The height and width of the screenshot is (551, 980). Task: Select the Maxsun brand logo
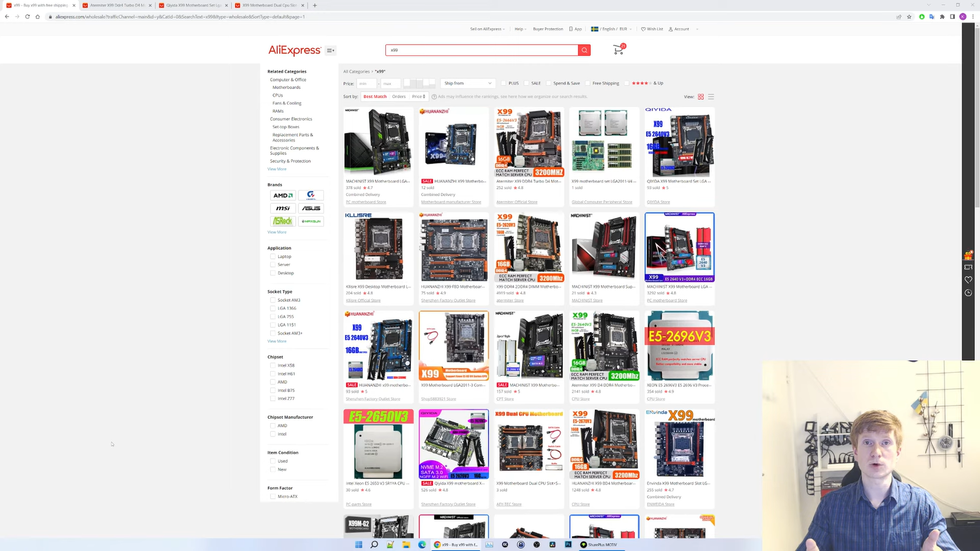[x=311, y=221]
